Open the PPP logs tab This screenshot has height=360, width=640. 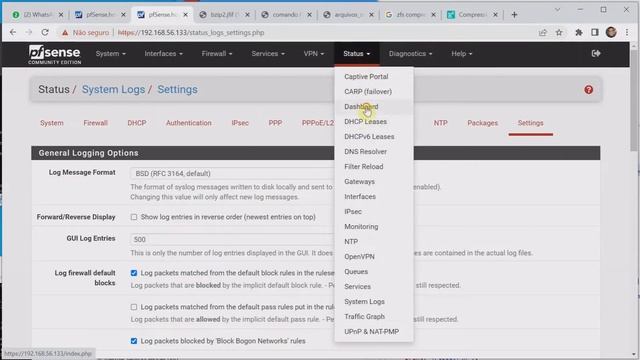tap(275, 123)
